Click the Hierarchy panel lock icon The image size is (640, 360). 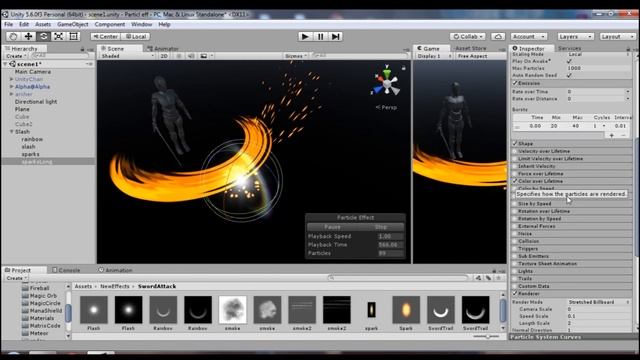click(x=82, y=49)
